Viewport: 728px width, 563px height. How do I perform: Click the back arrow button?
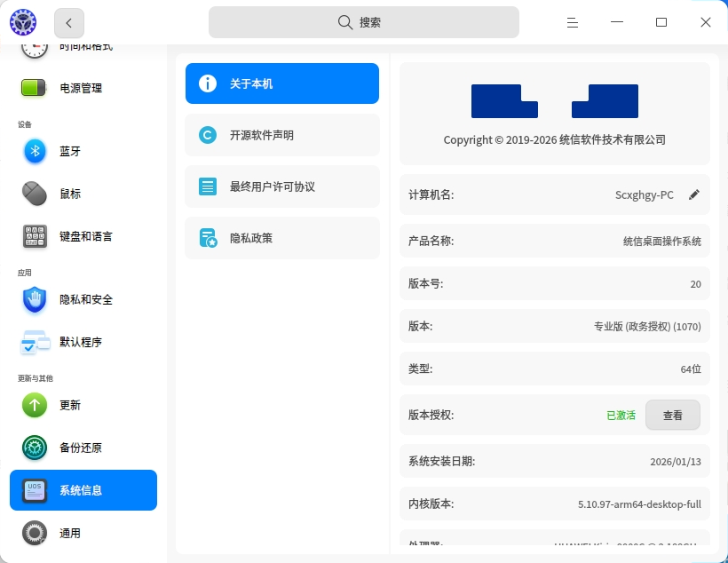pos(68,22)
